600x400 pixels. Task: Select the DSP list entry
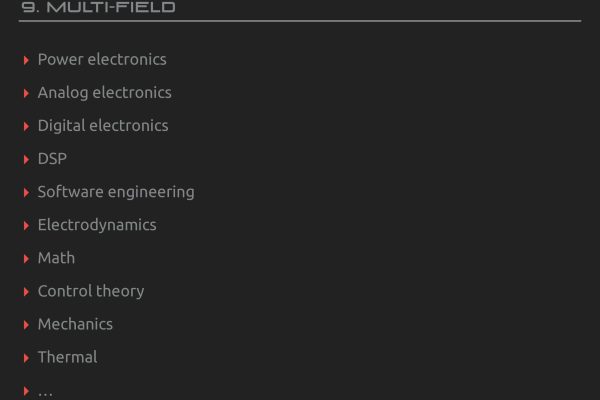click(52, 158)
